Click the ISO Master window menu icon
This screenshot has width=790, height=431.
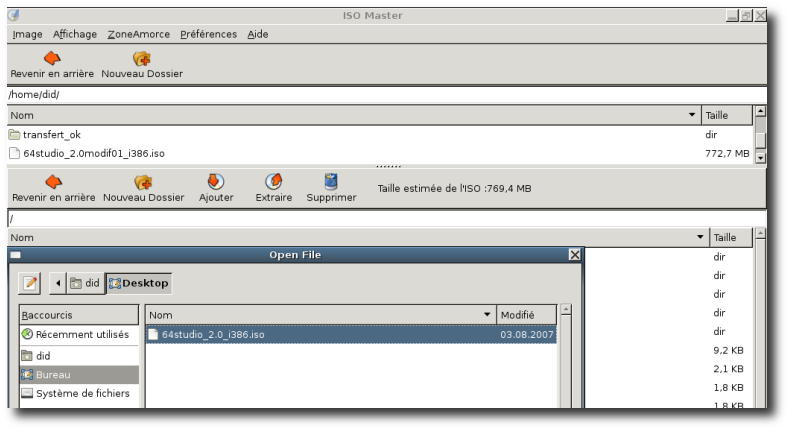[14, 16]
